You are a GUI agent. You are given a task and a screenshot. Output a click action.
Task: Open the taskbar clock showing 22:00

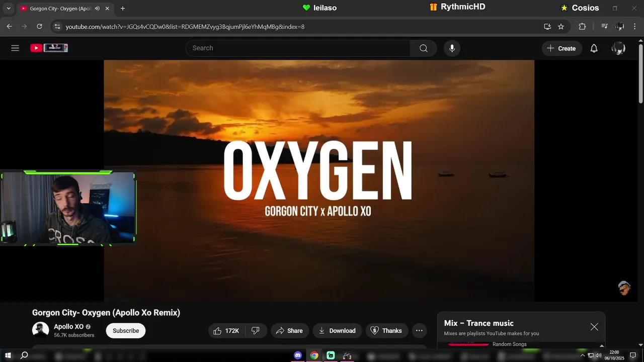click(614, 355)
